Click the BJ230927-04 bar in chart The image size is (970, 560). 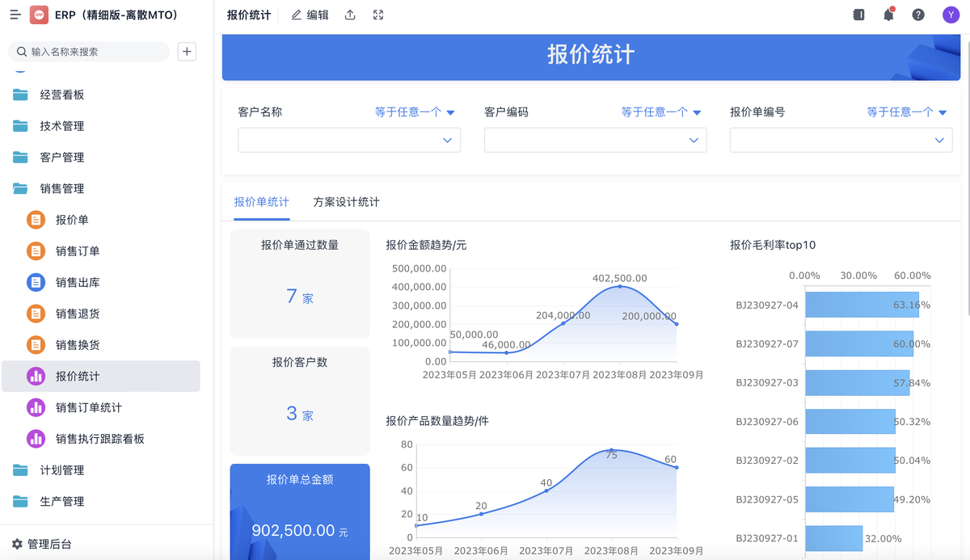coord(861,305)
